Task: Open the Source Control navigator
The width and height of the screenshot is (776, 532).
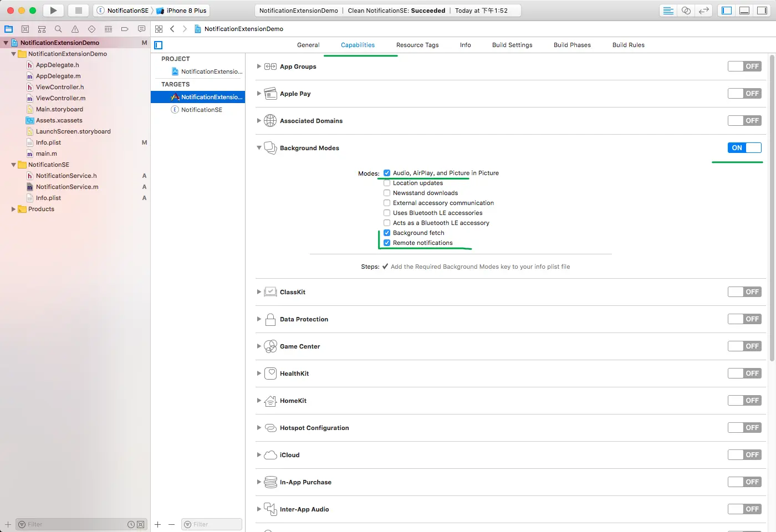Action: [x=25, y=29]
